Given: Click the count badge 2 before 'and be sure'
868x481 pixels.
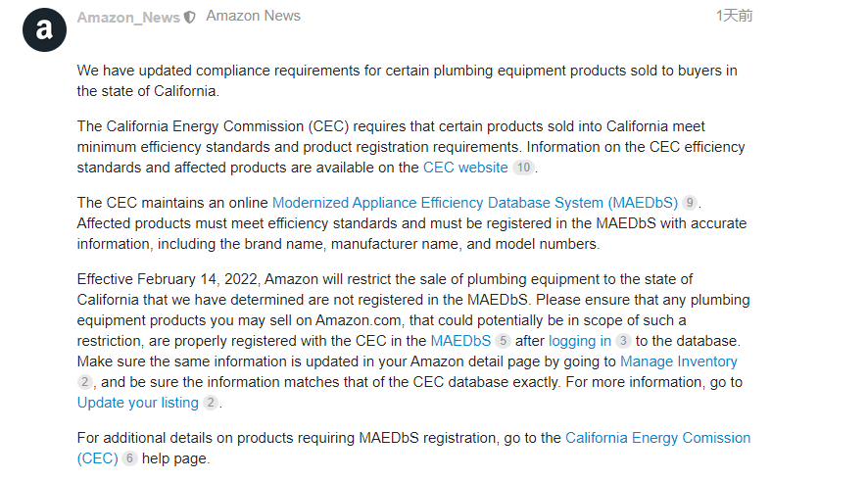Looking at the screenshot, I should click(x=84, y=382).
